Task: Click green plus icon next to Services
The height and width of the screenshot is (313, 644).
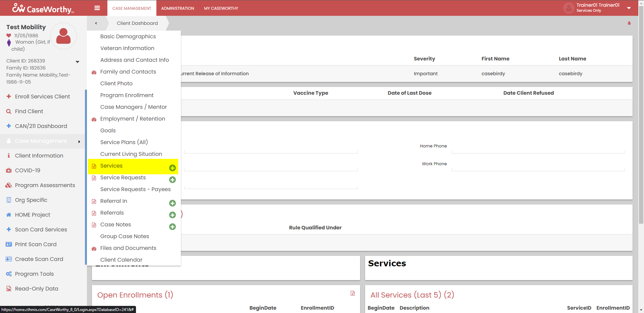Action: point(172,168)
